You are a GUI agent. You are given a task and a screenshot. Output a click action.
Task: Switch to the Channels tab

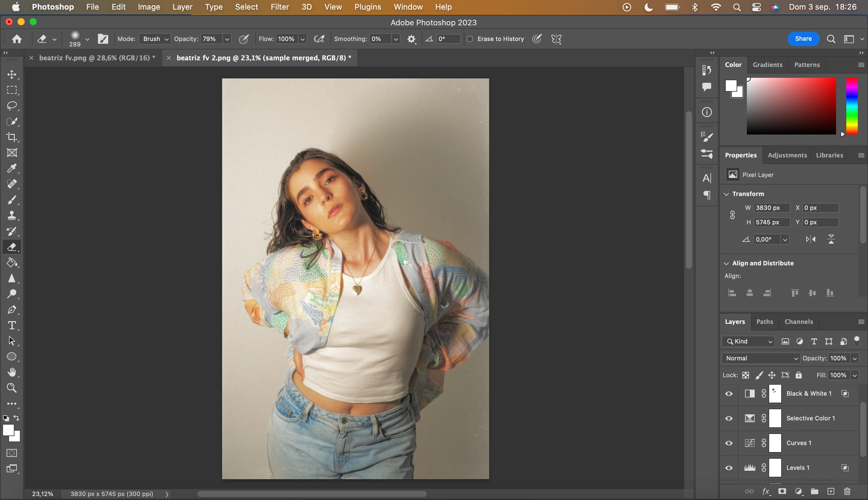[798, 321]
